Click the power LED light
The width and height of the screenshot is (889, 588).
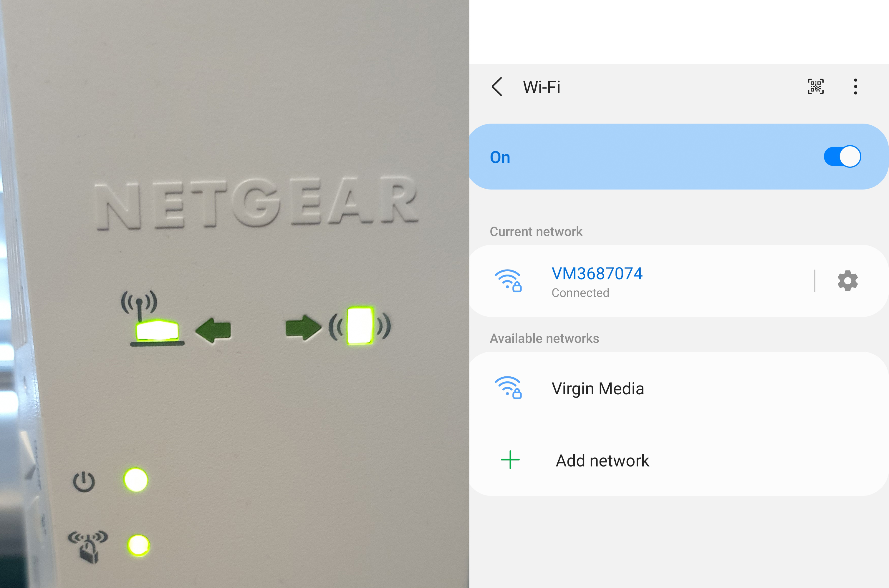136,480
